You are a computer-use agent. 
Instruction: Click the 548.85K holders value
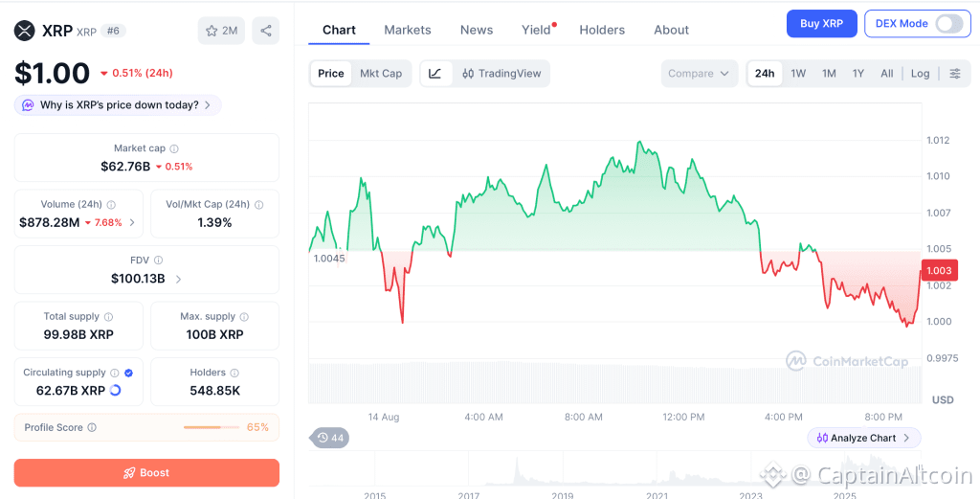[215, 391]
